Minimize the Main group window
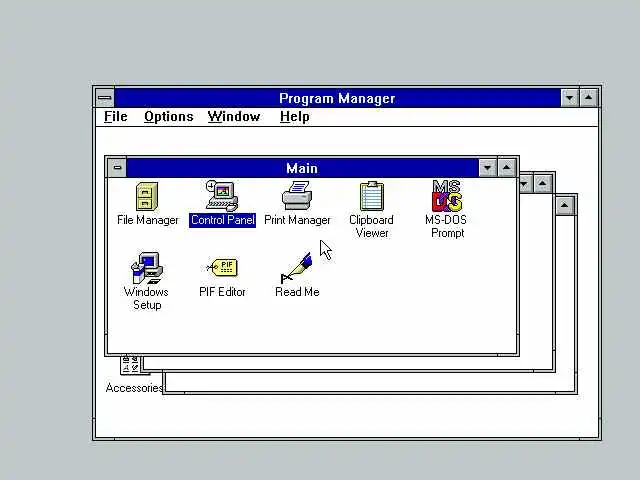The image size is (640, 480). pyautogui.click(x=487, y=167)
